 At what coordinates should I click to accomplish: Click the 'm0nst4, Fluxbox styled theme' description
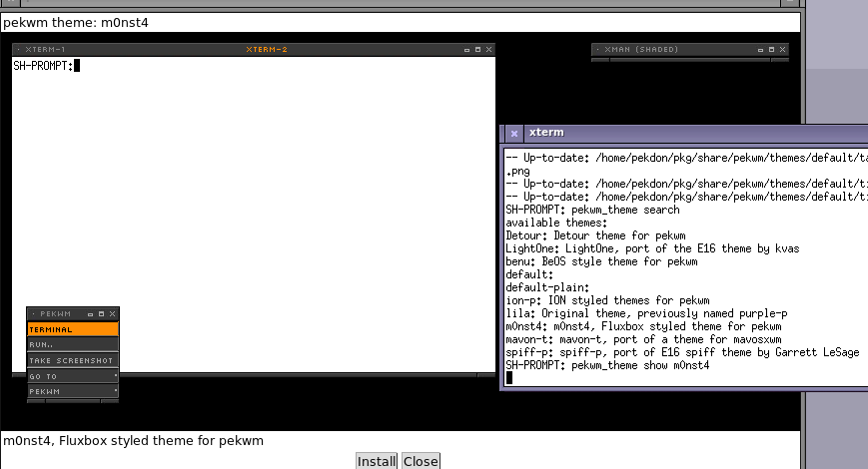[x=134, y=441]
